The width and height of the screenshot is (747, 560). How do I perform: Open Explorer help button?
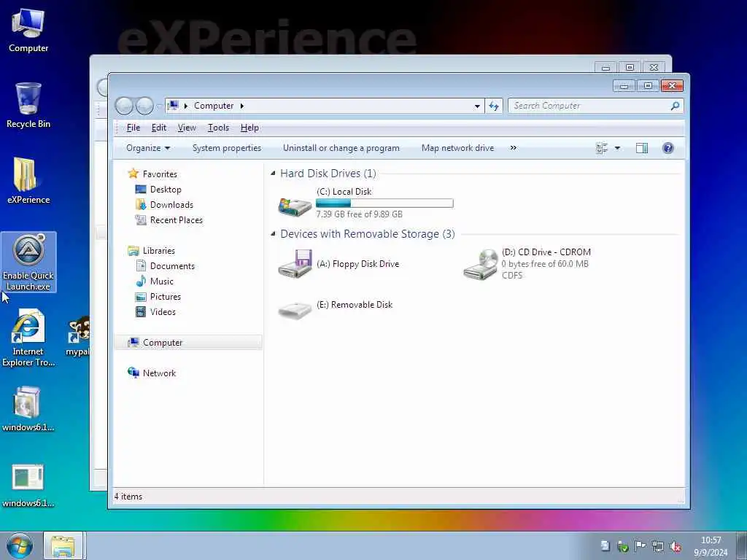click(668, 148)
